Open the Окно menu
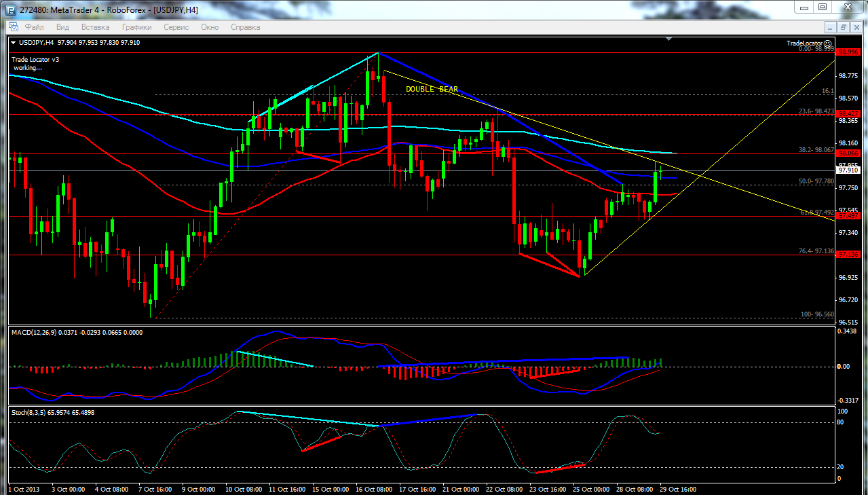 pos(210,27)
